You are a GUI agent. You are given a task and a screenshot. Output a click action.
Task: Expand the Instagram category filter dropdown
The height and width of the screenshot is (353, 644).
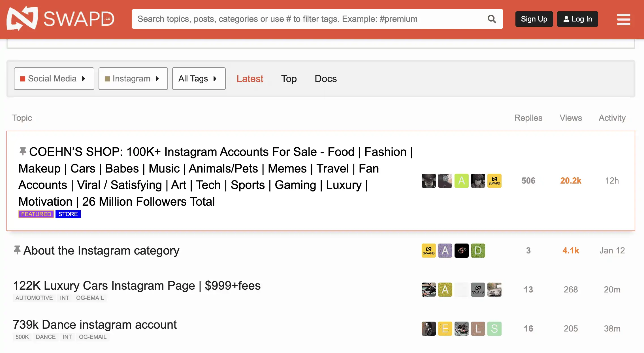click(132, 79)
